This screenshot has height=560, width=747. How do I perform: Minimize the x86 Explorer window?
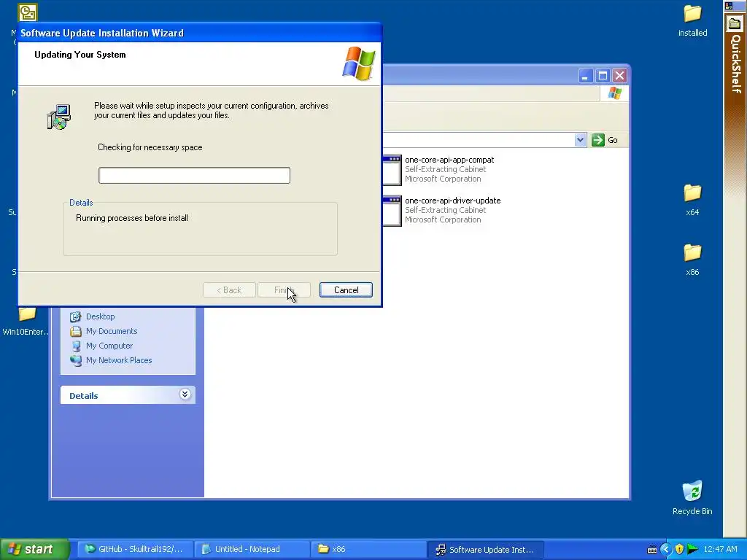coord(586,76)
